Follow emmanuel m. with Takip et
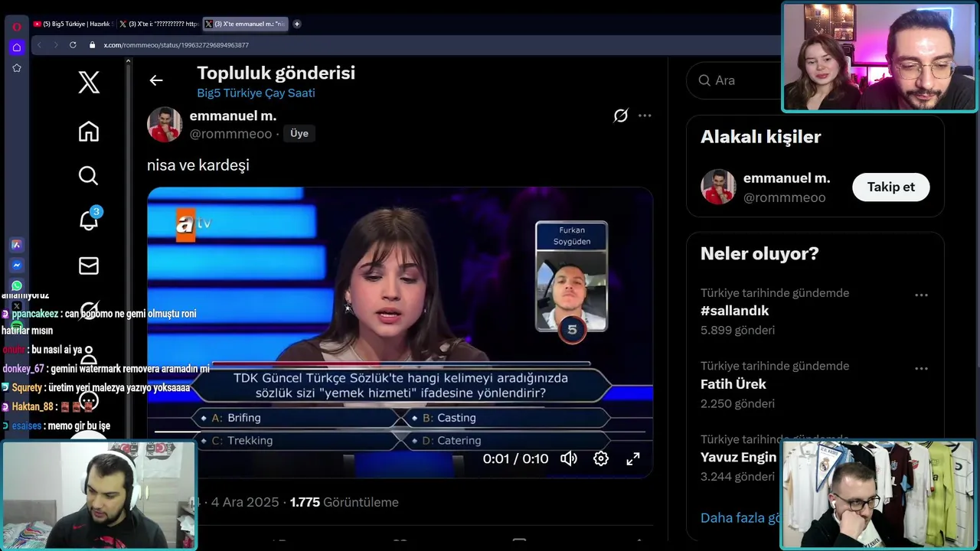The height and width of the screenshot is (551, 980). [x=891, y=187]
